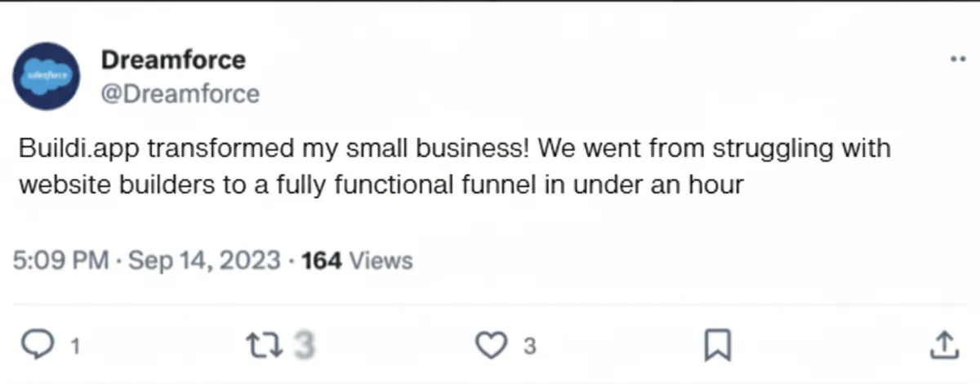The height and width of the screenshot is (384, 980).
Task: Open the 164 view count
Action: 322,261
